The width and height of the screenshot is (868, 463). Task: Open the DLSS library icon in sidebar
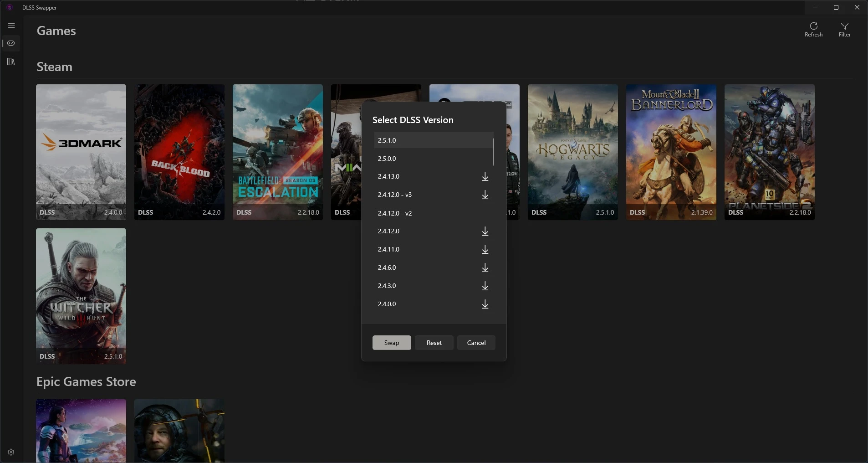[11, 62]
